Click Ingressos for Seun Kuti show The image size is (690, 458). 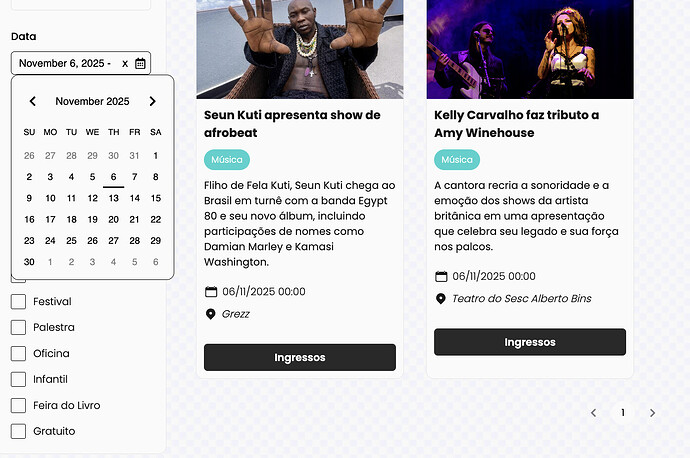pyautogui.click(x=300, y=357)
